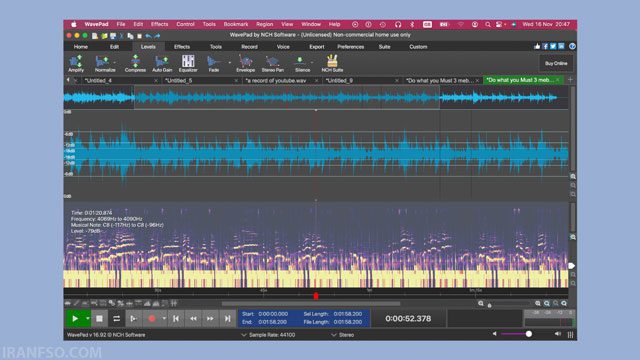Click zoom-in magnifier beside waveform
Image resolution: width=640 pixels, height=360 pixels.
(573, 176)
